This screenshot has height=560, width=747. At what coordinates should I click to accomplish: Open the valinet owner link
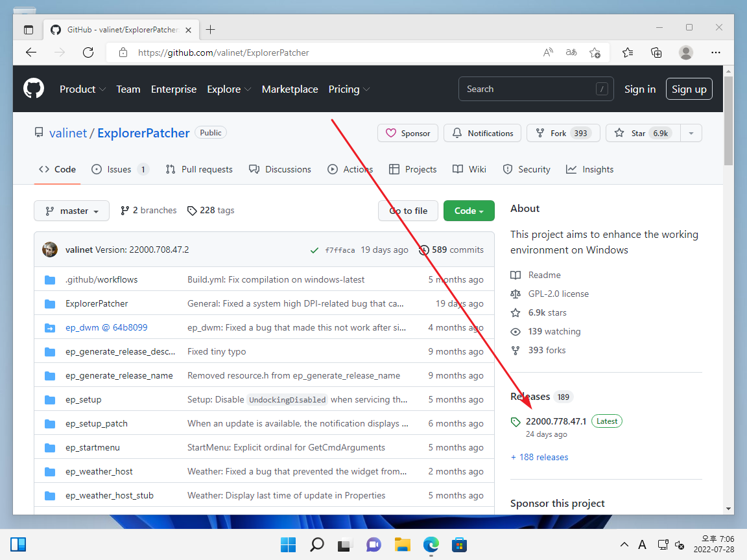68,133
